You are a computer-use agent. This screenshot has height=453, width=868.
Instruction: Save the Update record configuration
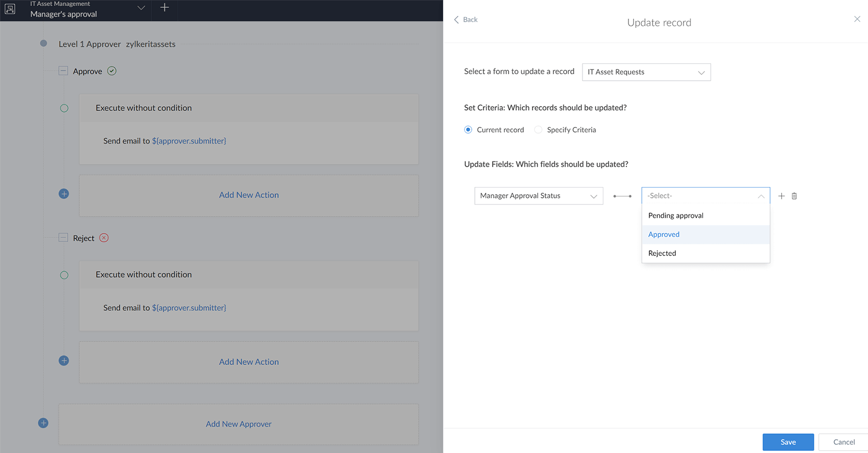pos(788,442)
